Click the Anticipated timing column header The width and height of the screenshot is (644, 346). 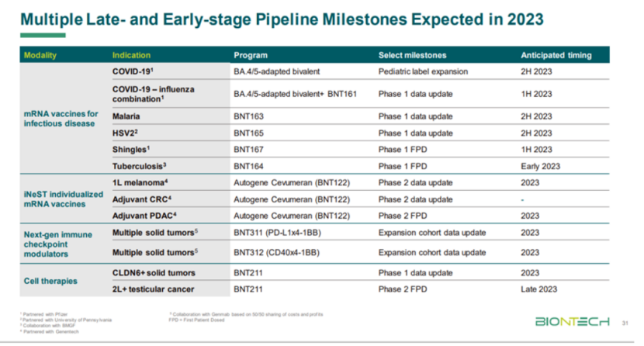[556, 55]
